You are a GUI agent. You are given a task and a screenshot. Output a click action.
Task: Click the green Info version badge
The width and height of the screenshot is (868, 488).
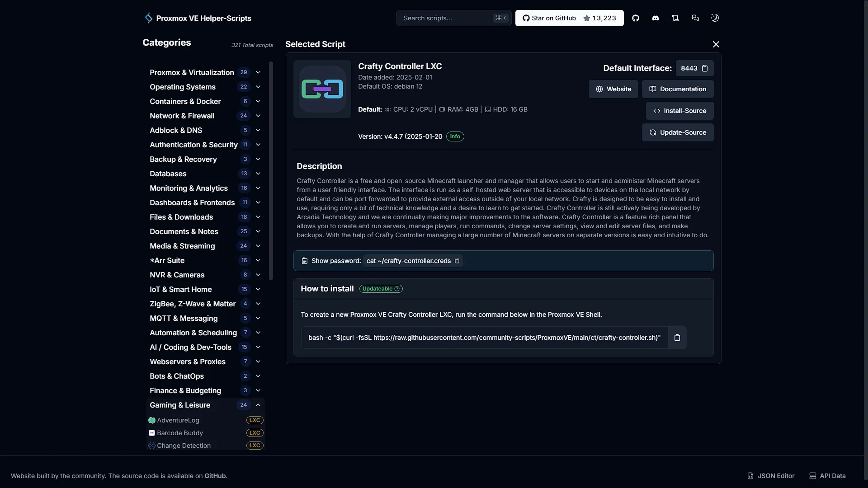click(x=455, y=136)
